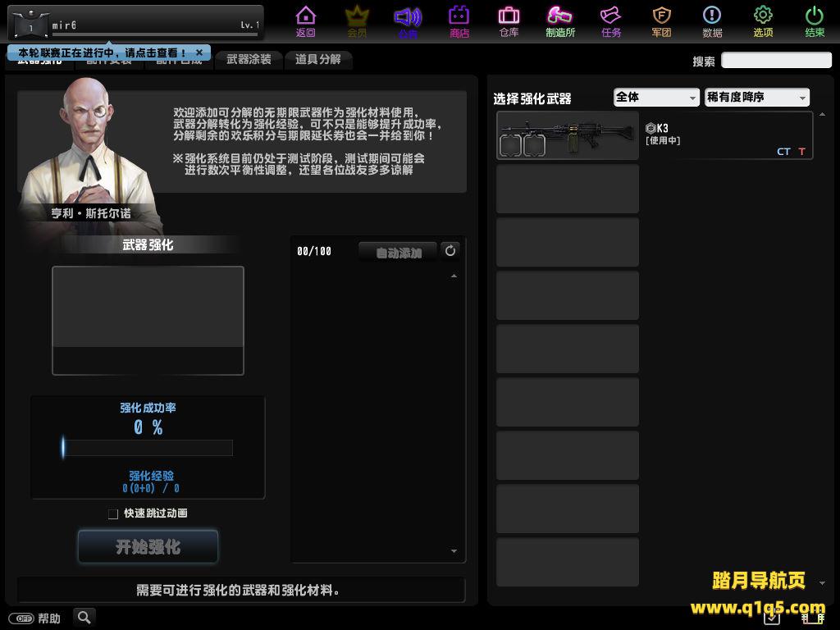The width and height of the screenshot is (840, 630).
Task: Switch to the 道具分解 tab
Action: click(317, 60)
